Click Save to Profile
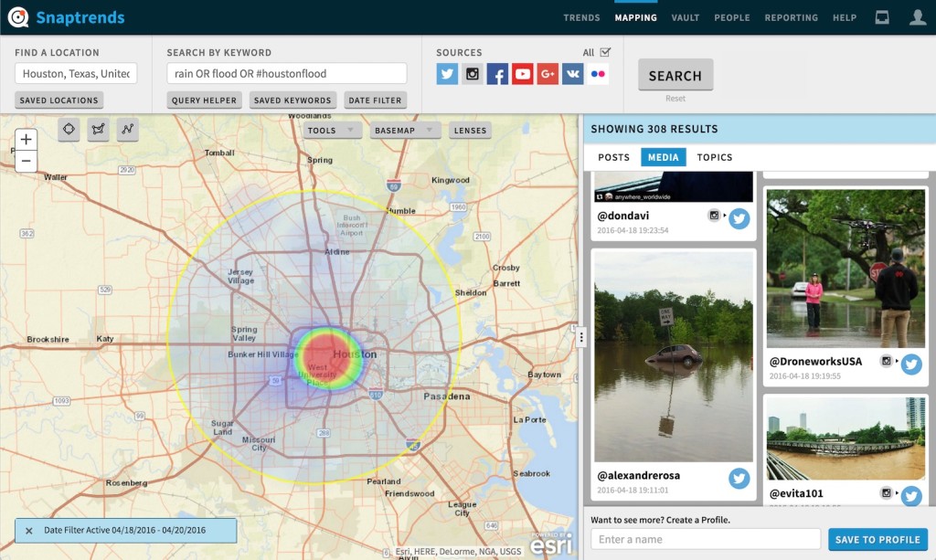Viewport: 936px width, 560px height. [877, 539]
